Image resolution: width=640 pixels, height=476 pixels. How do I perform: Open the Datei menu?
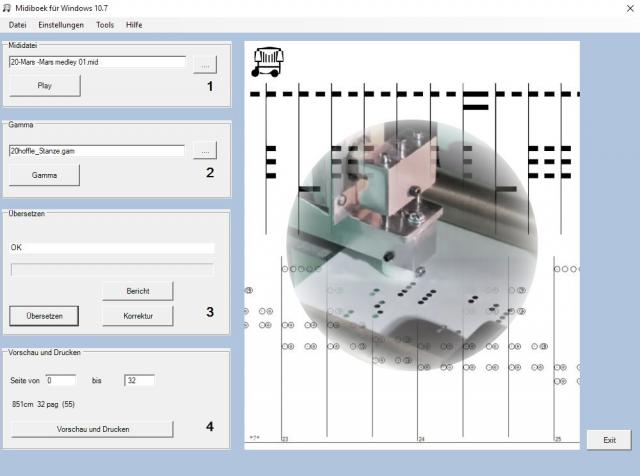[x=17, y=24]
